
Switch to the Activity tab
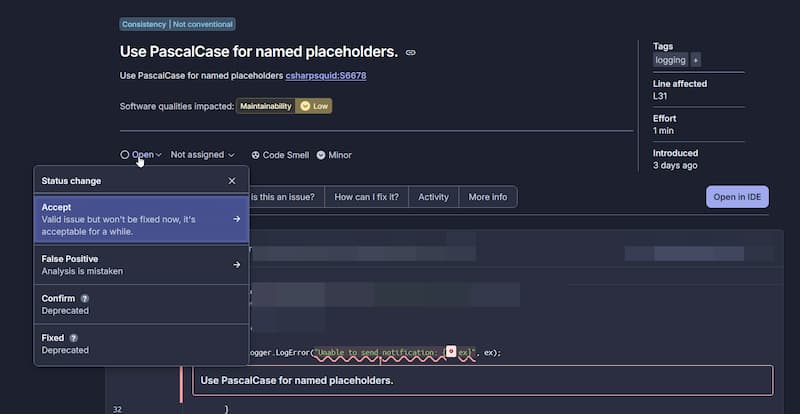pos(433,197)
